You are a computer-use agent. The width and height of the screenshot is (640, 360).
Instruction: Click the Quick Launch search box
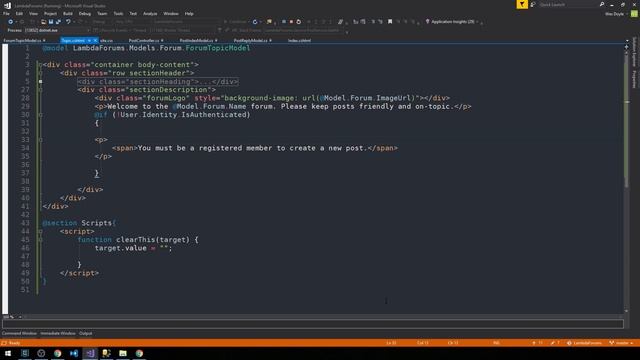pyautogui.click(x=567, y=4)
